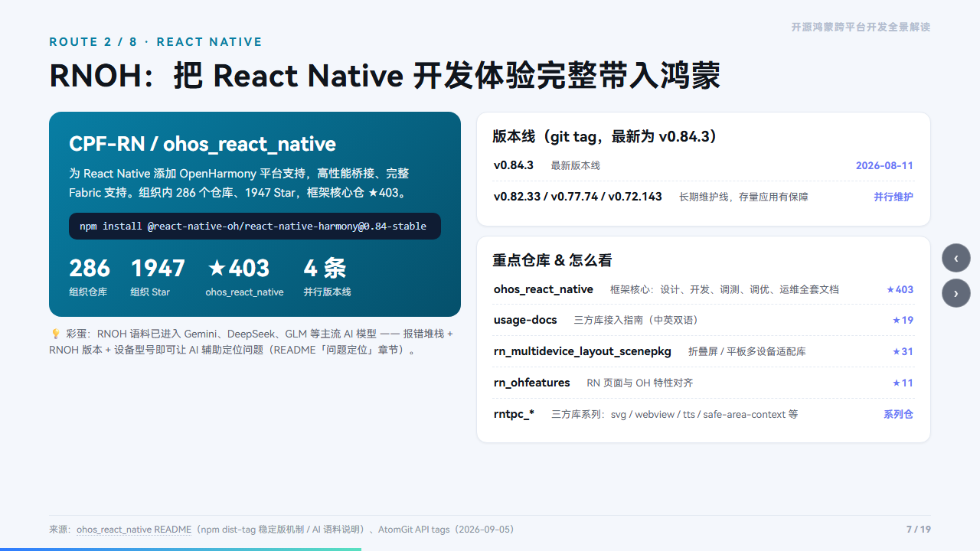Image resolution: width=980 pixels, height=551 pixels.
Task: Click the slide progress bar at bottom
Action: click(181, 549)
